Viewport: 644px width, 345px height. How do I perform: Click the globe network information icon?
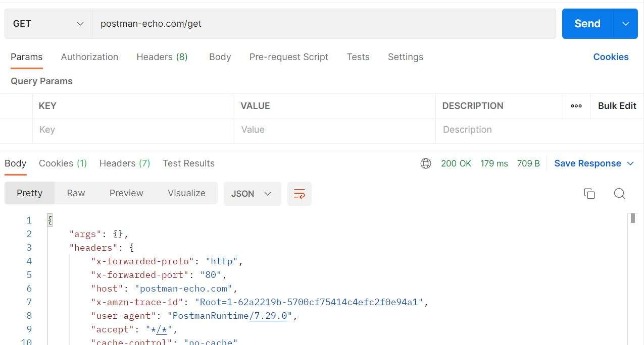[x=425, y=163]
